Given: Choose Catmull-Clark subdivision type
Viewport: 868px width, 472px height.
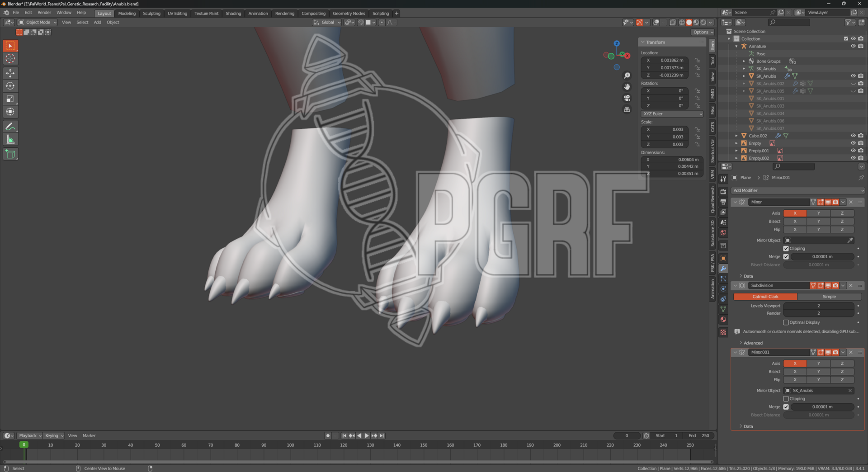Looking at the screenshot, I should click(x=765, y=297).
